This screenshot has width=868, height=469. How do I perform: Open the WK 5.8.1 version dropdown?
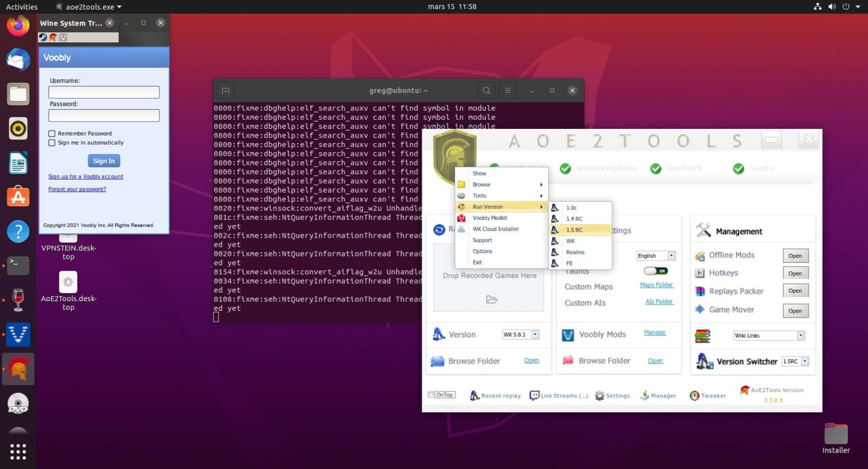pos(535,334)
